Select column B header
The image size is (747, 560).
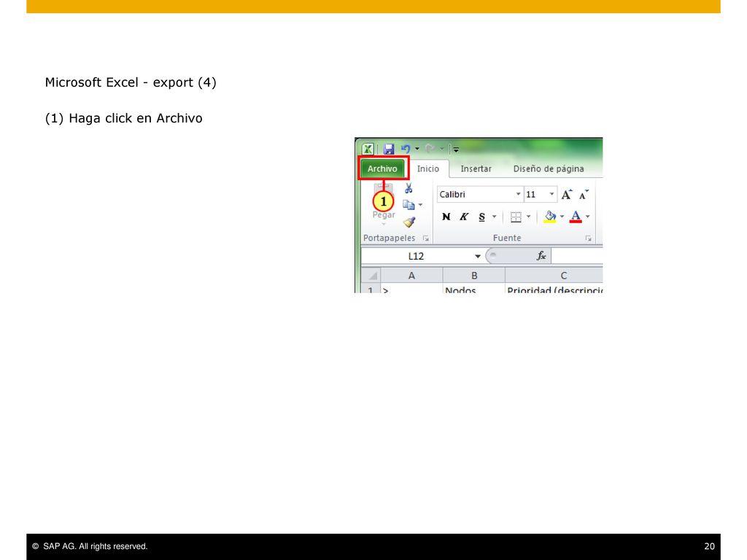[474, 276]
